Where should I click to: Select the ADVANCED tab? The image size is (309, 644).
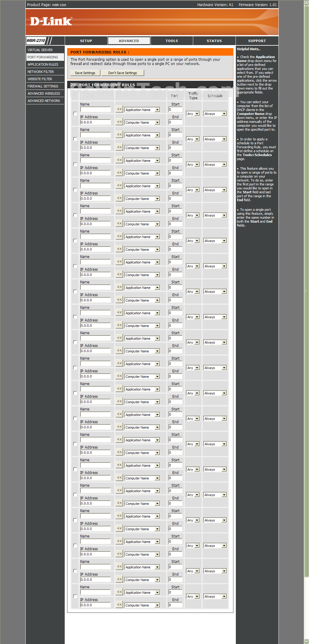point(129,41)
